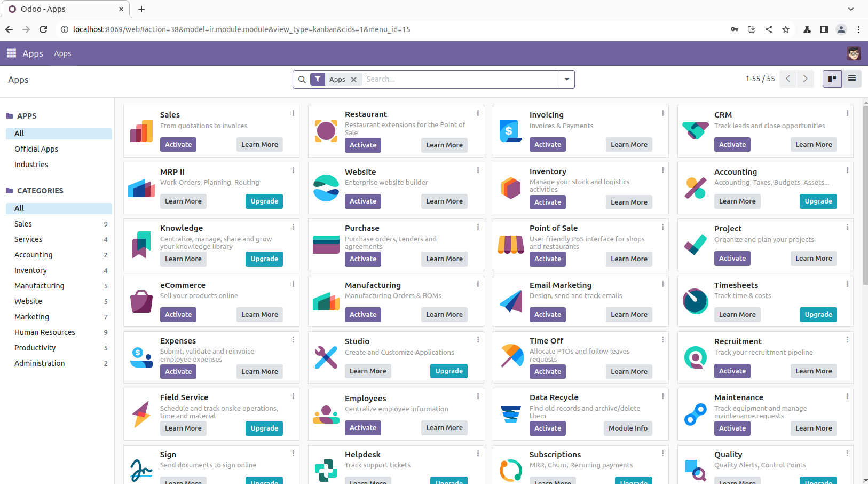Click the Timesheets app icon
This screenshot has width=868, height=484.
695,301
